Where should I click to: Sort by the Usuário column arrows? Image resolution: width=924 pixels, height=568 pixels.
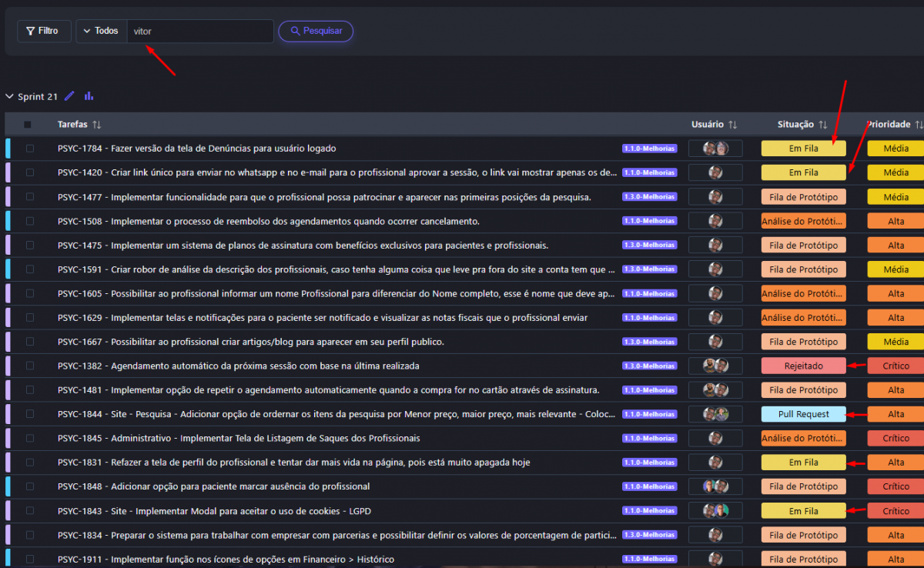732,125
